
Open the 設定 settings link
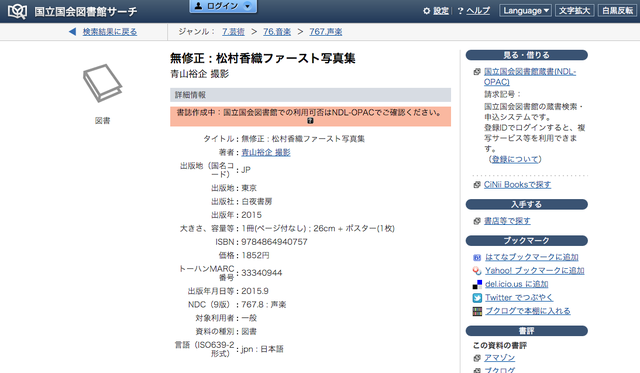click(x=441, y=11)
